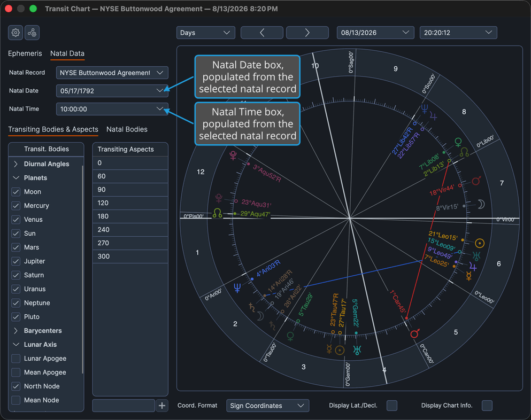Open the Days step unit dropdown
The width and height of the screenshot is (531, 420).
205,33
